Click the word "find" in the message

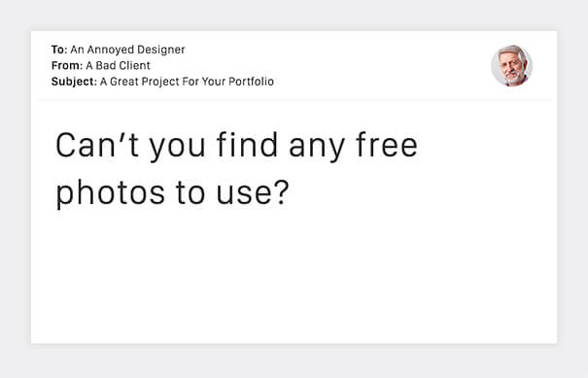pos(247,145)
